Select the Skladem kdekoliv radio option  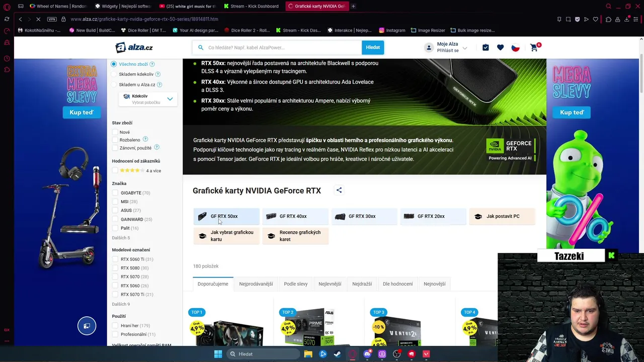[114, 74]
